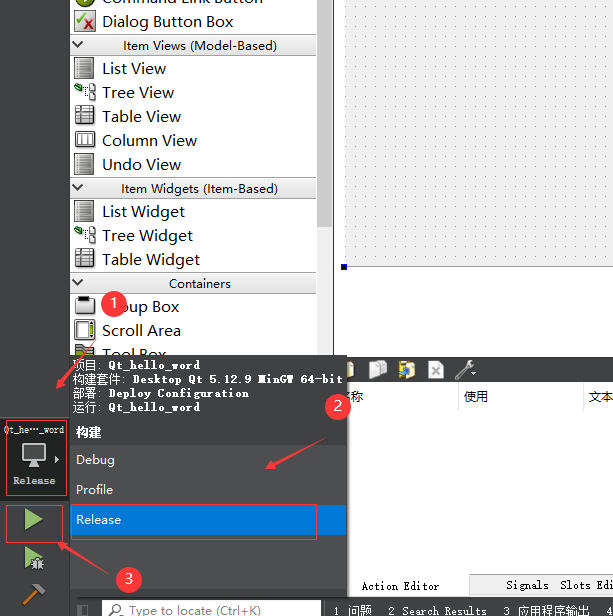Select the Dialog Button Box widget
Screen dimensions: 613x616
[x=193, y=22]
